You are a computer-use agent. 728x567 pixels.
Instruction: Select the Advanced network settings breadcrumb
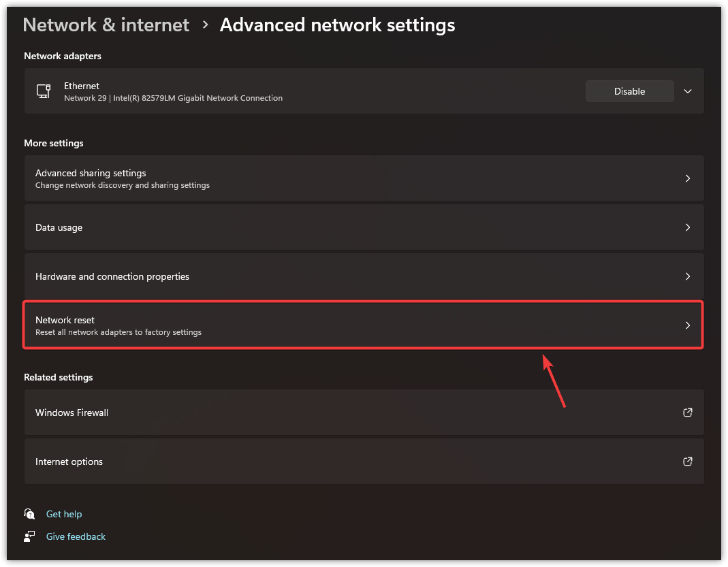(x=337, y=25)
